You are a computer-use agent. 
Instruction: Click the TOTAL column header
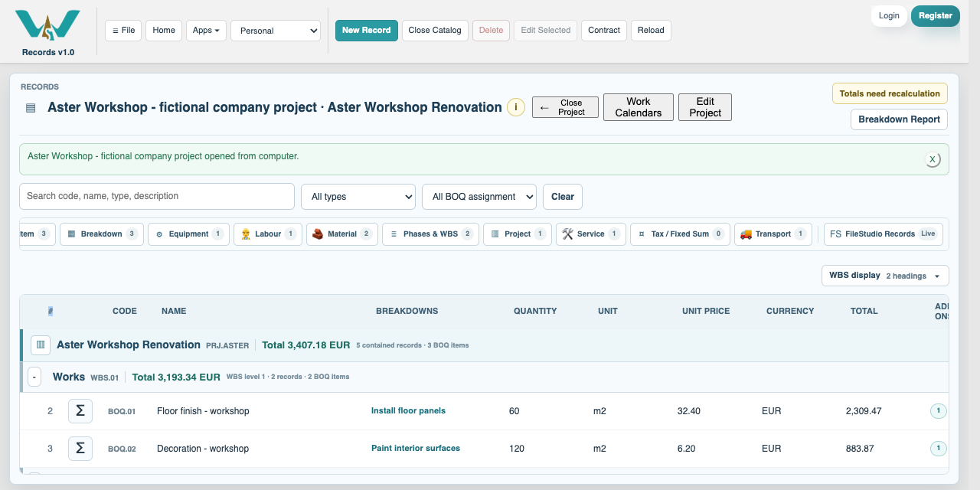pos(864,312)
